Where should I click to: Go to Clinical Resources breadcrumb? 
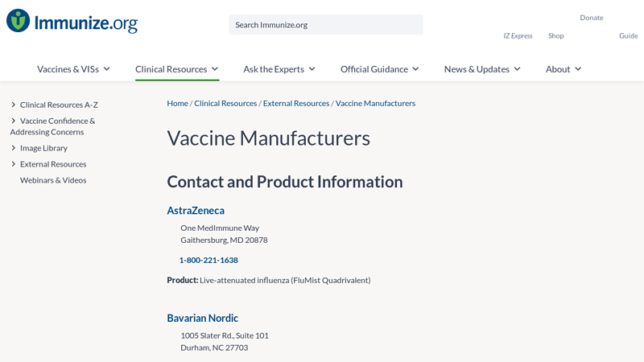[225, 104]
